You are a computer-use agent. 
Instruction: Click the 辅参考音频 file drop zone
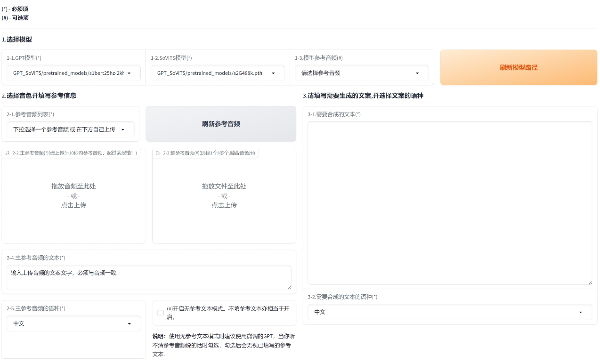point(224,195)
